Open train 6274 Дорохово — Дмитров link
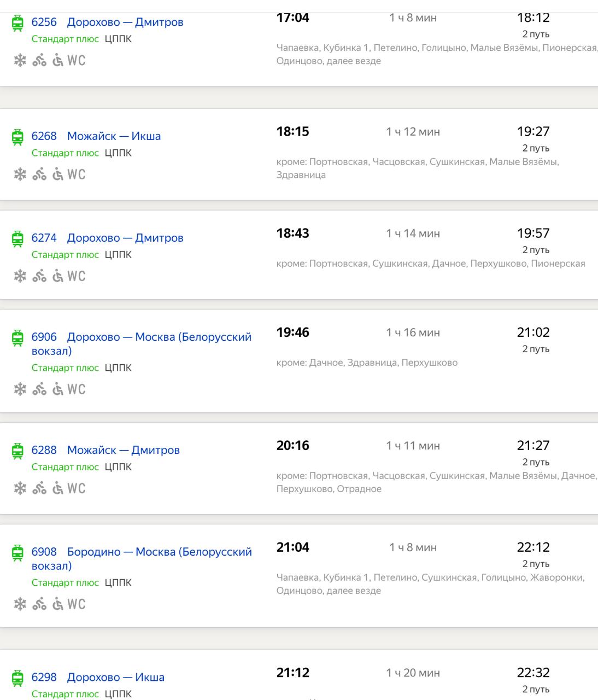 108,238
